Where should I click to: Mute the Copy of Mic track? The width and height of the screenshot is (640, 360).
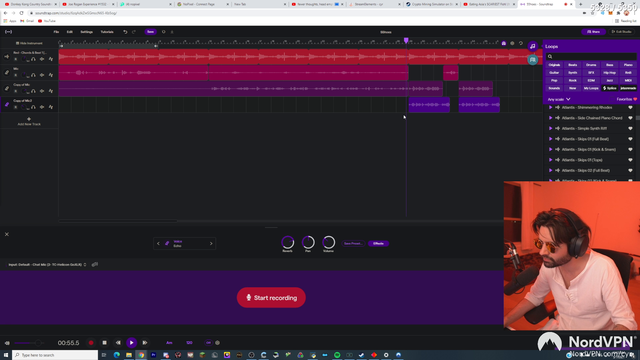16,91
